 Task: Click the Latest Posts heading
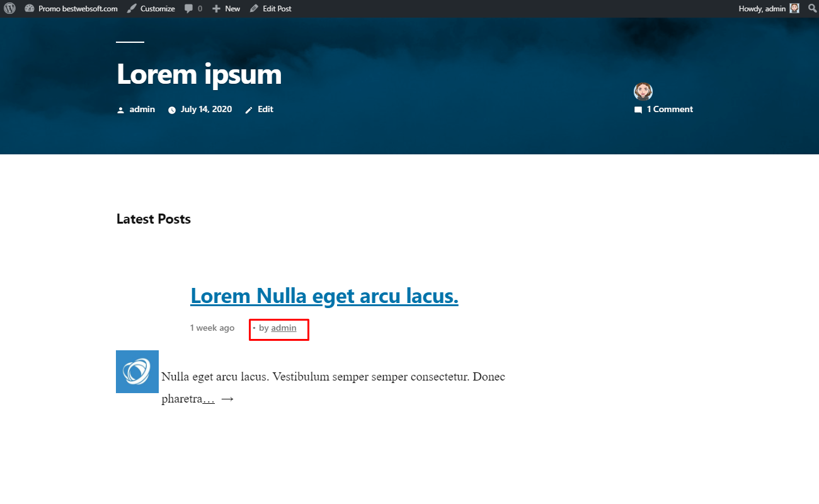point(154,219)
